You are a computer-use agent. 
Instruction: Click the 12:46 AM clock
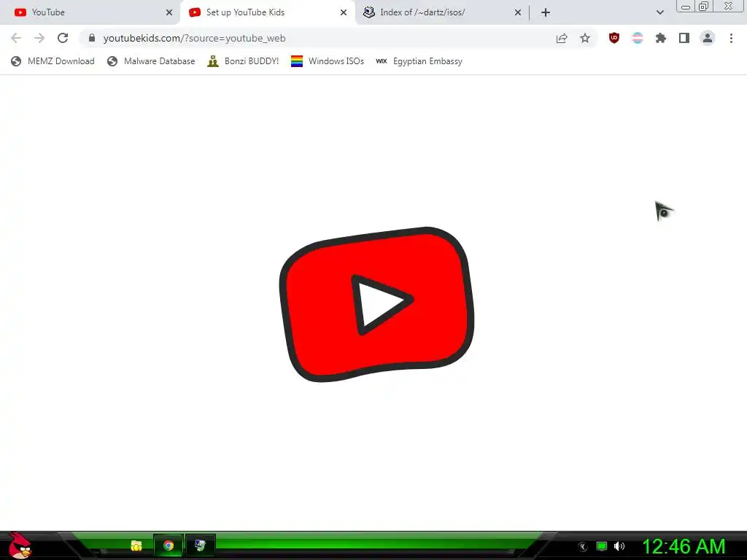click(684, 547)
